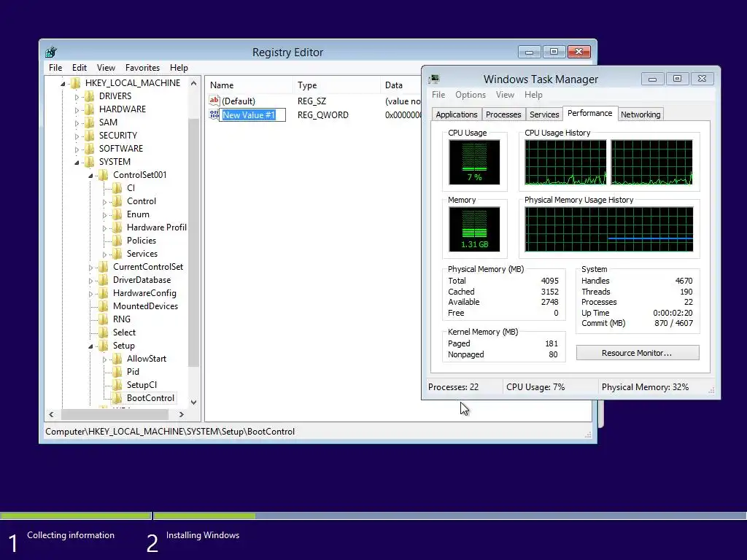Image resolution: width=747 pixels, height=560 pixels.
Task: Collapse the Setup key
Action: (x=90, y=346)
